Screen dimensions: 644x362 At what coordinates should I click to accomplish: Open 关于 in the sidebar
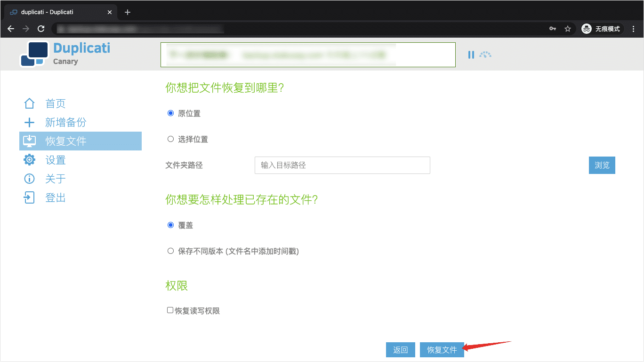pyautogui.click(x=55, y=179)
